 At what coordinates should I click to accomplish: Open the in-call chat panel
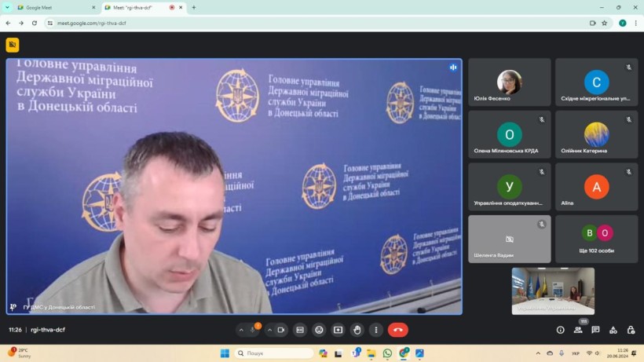tap(595, 330)
